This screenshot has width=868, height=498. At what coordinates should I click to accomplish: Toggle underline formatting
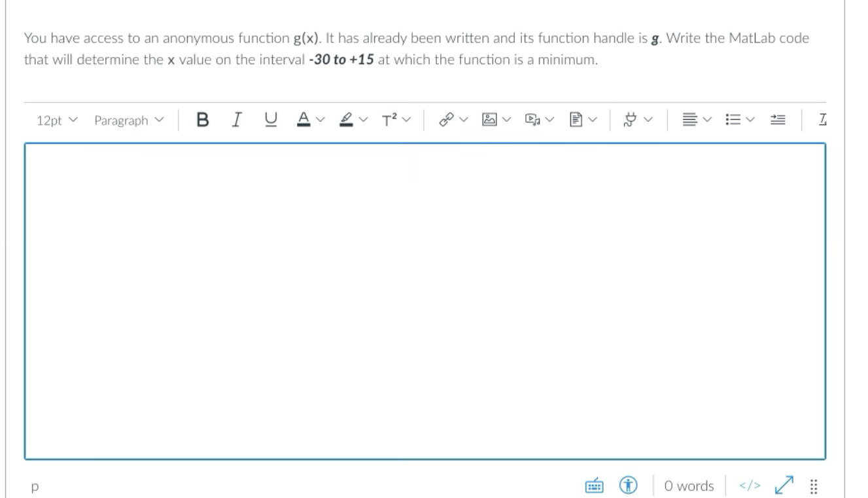point(269,119)
